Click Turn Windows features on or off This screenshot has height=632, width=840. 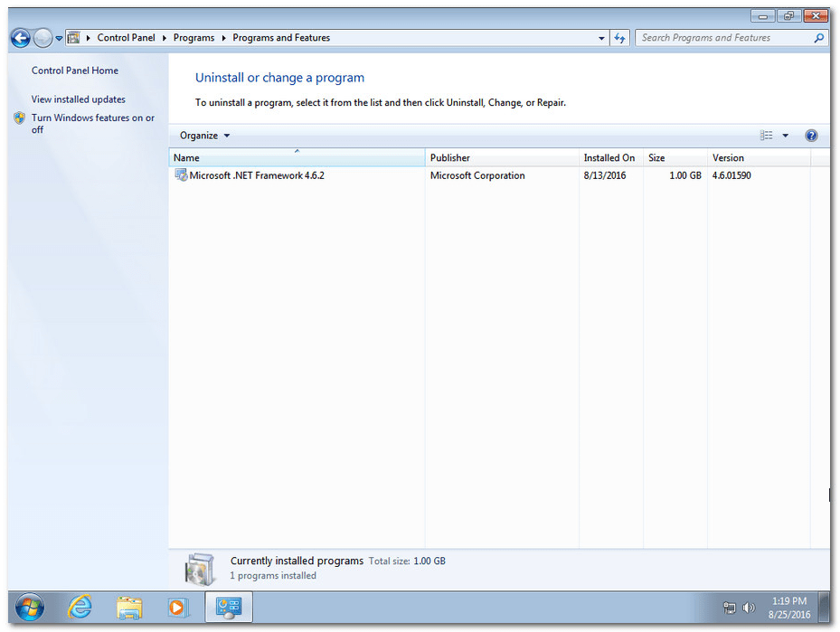(93, 118)
